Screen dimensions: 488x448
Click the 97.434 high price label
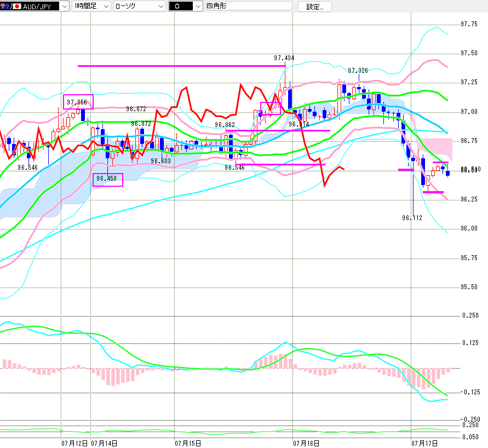[x=284, y=58]
